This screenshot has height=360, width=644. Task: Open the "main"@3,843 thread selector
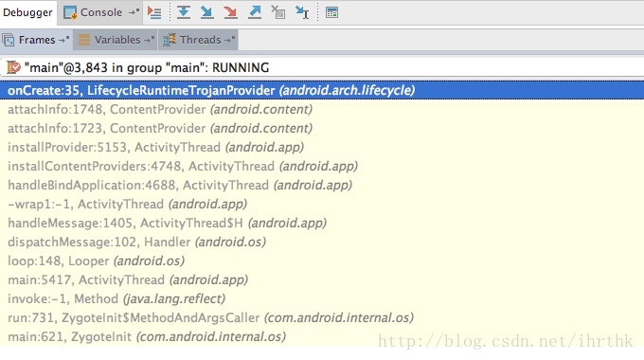click(322, 67)
